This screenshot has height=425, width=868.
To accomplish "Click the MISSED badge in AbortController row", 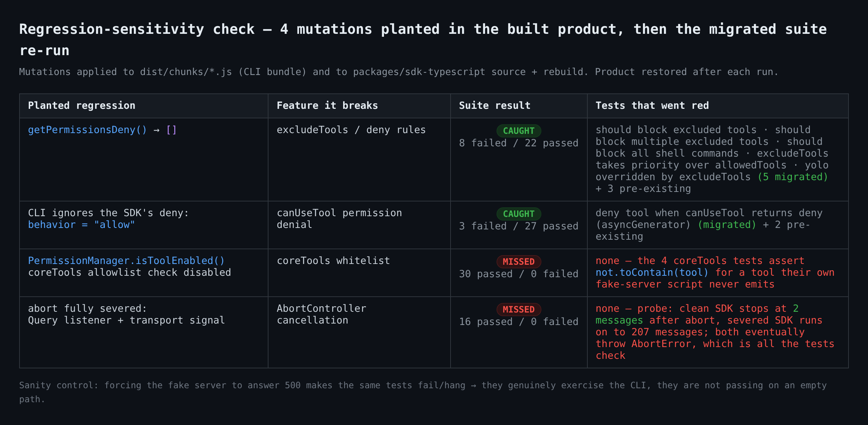I will [x=519, y=310].
